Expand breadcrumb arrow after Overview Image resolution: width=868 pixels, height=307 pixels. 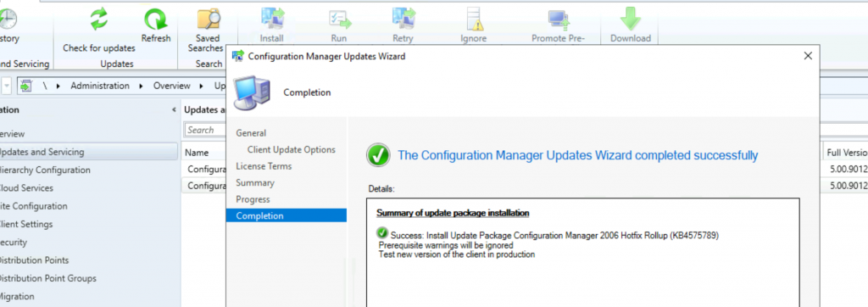[202, 87]
